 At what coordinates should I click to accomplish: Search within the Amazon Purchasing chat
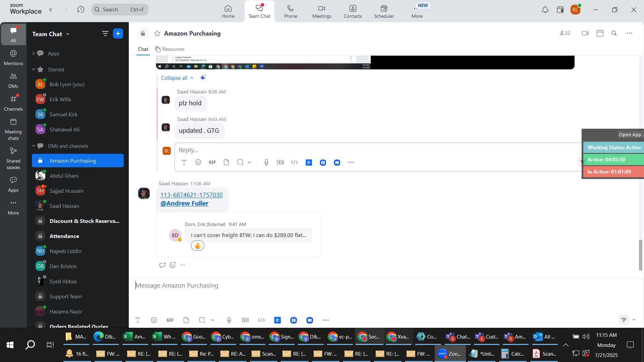pyautogui.click(x=614, y=33)
